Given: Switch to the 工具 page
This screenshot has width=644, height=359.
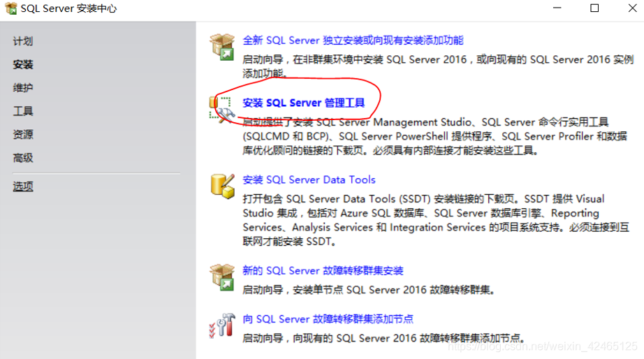Looking at the screenshot, I should pyautogui.click(x=22, y=111).
